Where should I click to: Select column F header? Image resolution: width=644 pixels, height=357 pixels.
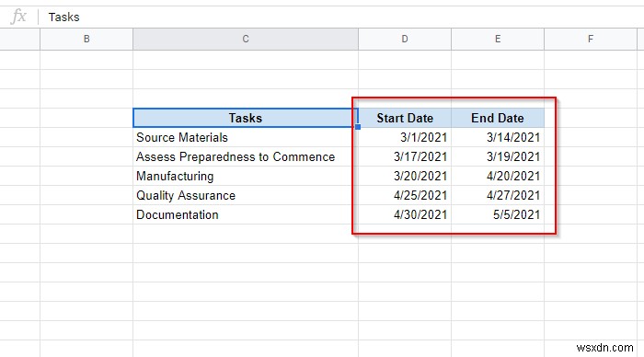click(591, 39)
